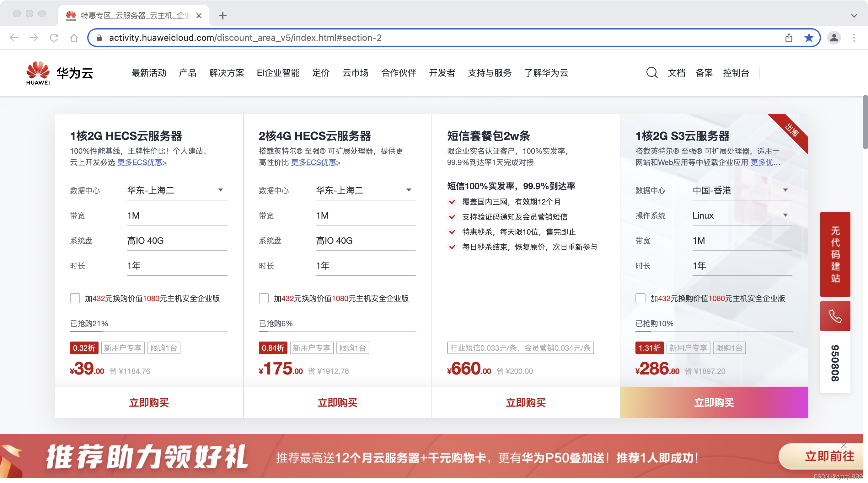Open the 产品 navigation menu
Viewport: 868px width, 483px height.
pos(187,73)
